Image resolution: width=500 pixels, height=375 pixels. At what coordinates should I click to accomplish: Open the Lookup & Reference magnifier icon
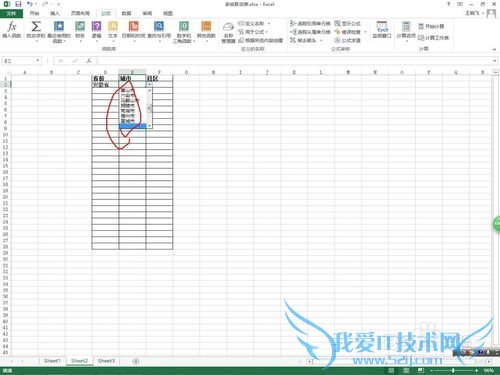point(159,31)
